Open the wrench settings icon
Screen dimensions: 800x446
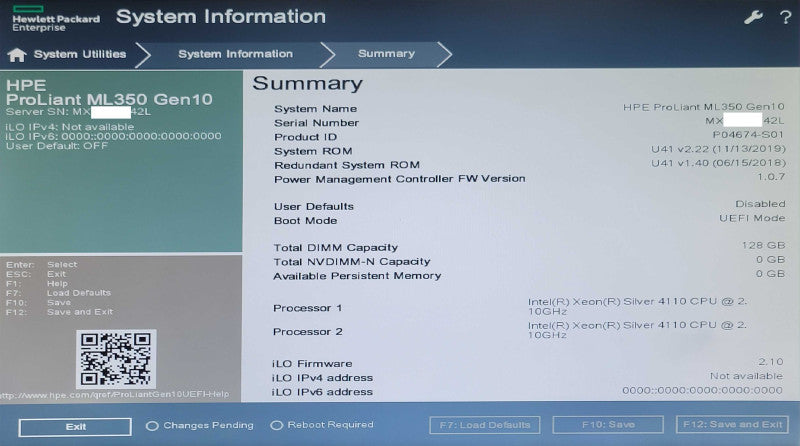point(753,17)
